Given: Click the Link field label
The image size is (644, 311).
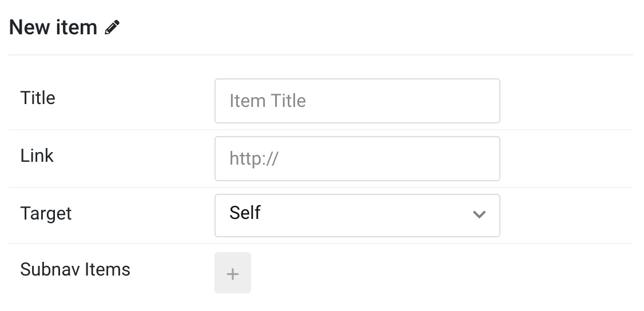Looking at the screenshot, I should click(37, 156).
